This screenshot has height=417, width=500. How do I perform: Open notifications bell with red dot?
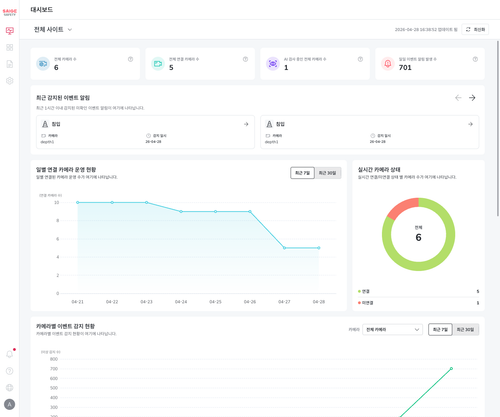(x=10, y=354)
